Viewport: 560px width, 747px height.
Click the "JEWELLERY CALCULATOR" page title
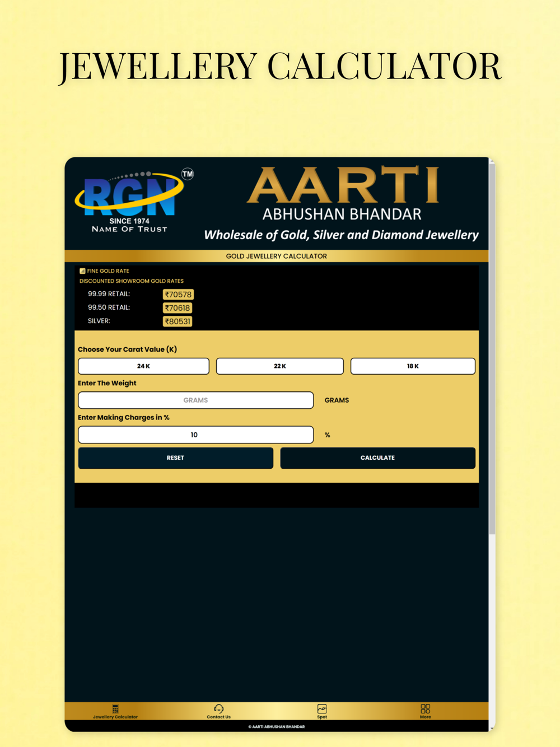280,67
